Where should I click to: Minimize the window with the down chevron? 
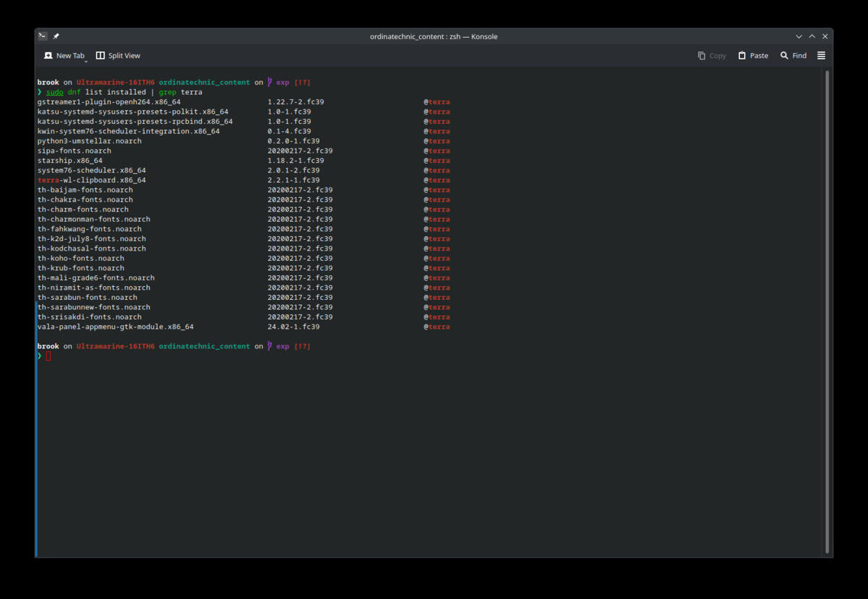coord(799,36)
